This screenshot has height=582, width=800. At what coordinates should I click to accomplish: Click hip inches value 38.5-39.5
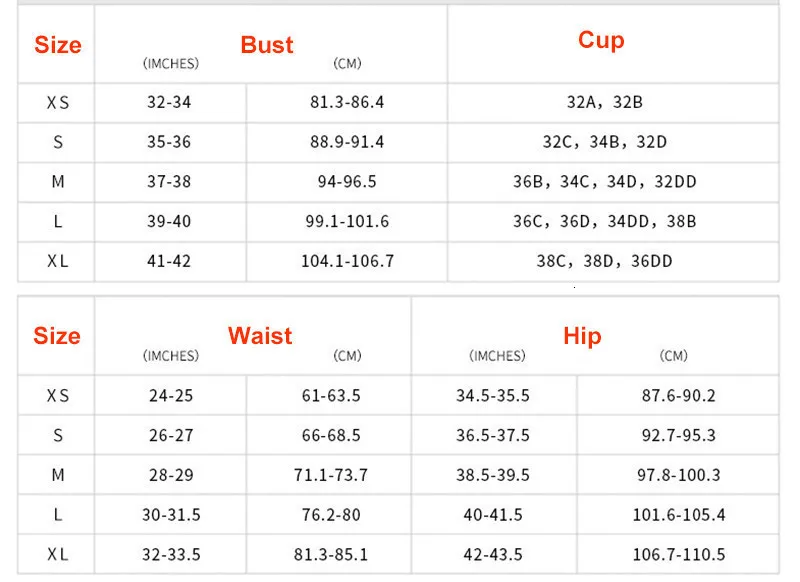(493, 475)
